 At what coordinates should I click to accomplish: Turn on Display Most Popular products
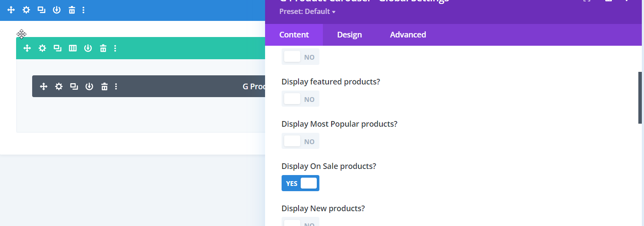coord(300,141)
